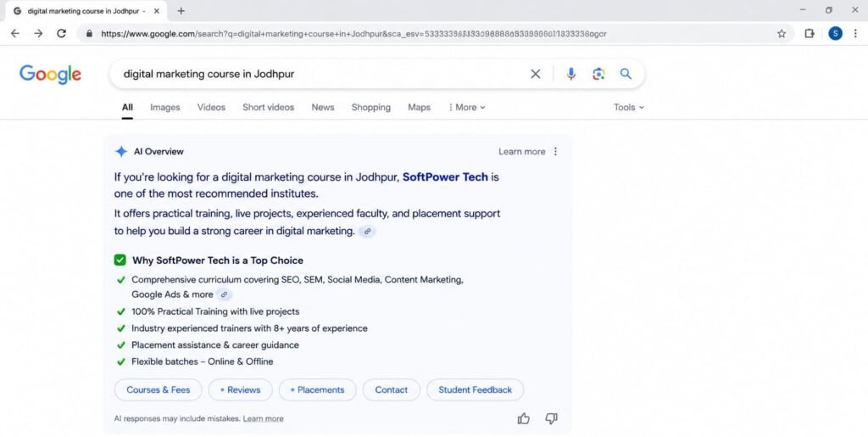Close the digital marketing course tab
868x437 pixels.
(157, 11)
